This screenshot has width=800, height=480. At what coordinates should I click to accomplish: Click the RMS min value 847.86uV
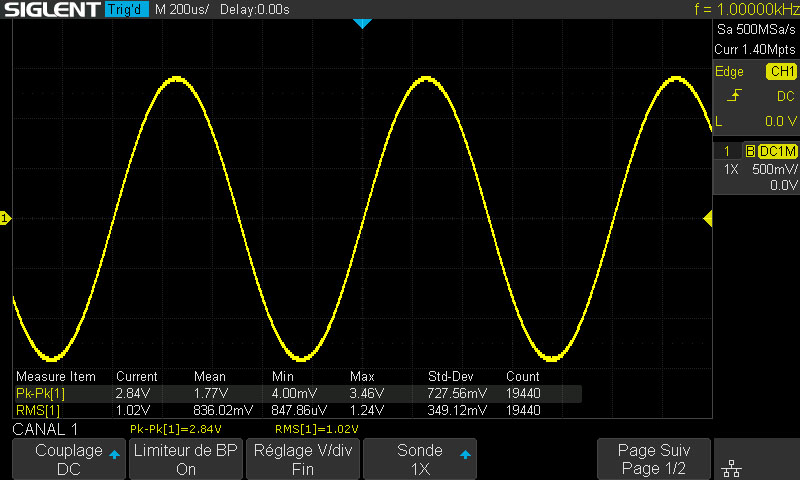(298, 410)
